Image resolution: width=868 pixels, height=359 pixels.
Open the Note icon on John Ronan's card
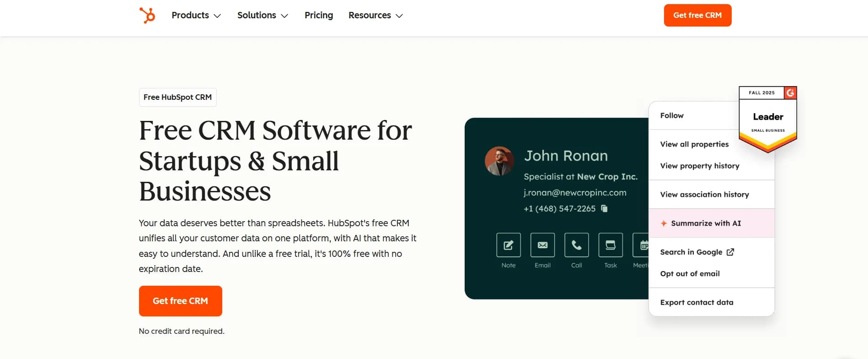(x=509, y=245)
